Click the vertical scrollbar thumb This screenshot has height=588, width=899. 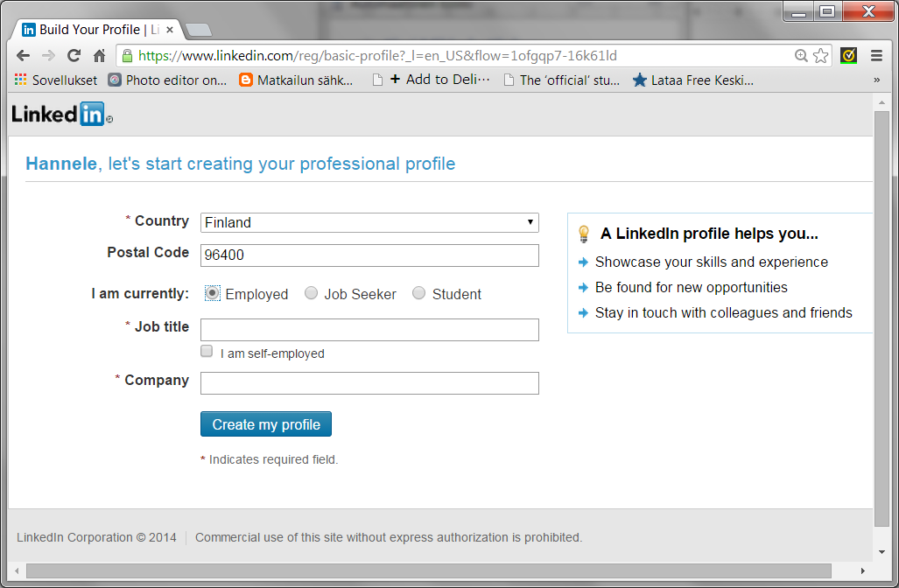click(x=881, y=318)
